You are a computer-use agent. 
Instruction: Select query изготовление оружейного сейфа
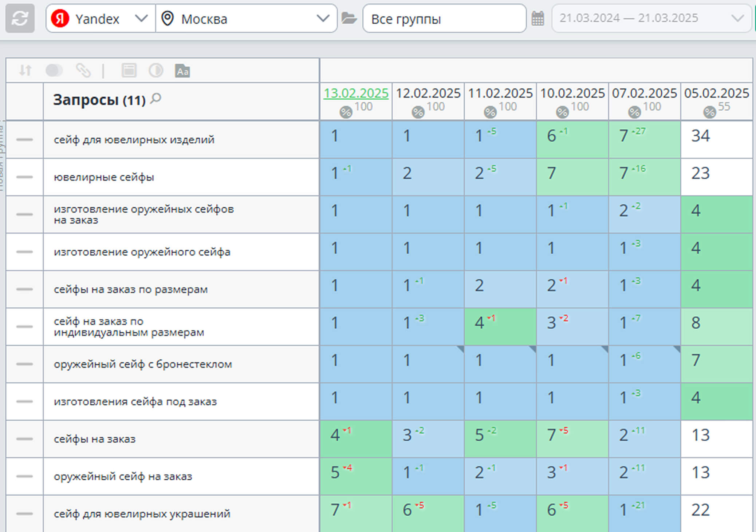click(142, 252)
